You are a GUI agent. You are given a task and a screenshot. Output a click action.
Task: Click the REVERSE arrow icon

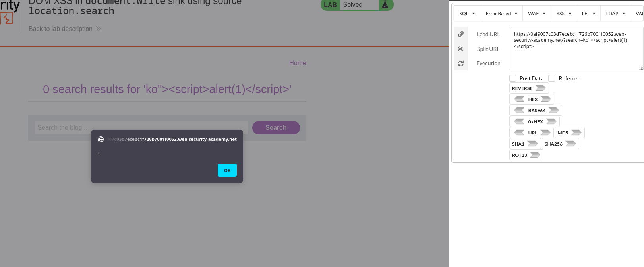(541, 88)
